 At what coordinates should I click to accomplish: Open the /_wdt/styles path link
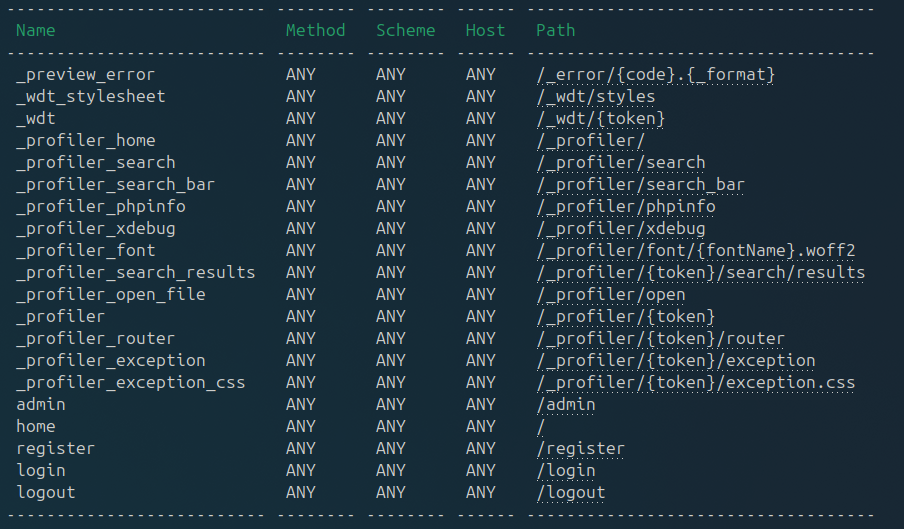coord(596,97)
